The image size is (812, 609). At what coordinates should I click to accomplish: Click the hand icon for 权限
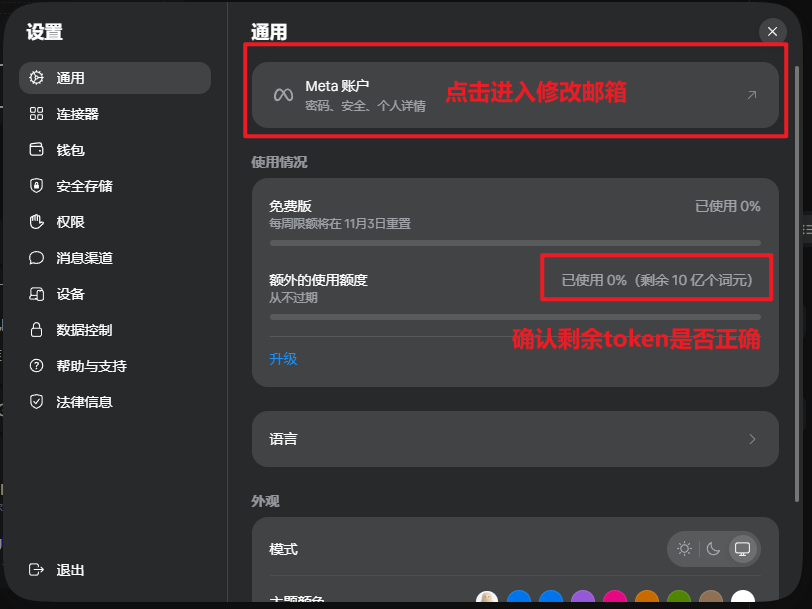(x=36, y=222)
